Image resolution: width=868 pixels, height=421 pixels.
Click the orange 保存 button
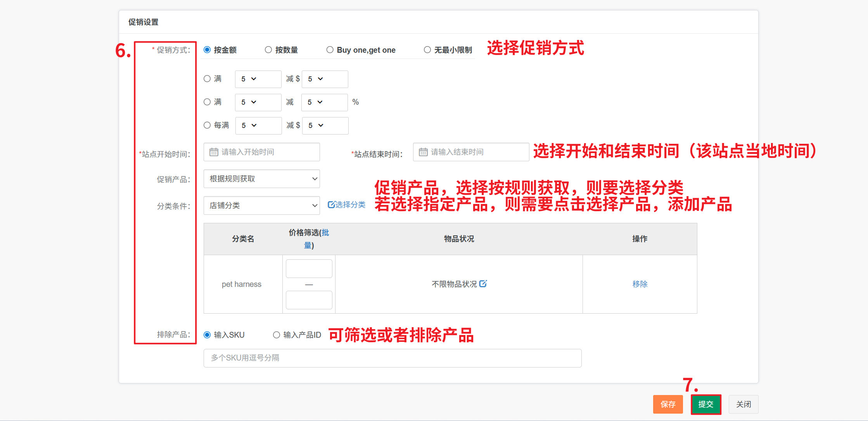pyautogui.click(x=667, y=404)
